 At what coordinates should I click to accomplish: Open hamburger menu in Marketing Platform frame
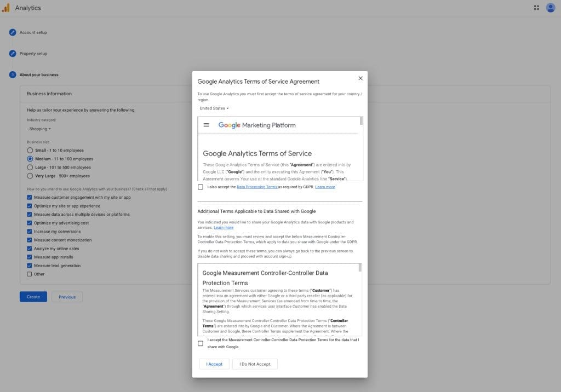(x=206, y=125)
